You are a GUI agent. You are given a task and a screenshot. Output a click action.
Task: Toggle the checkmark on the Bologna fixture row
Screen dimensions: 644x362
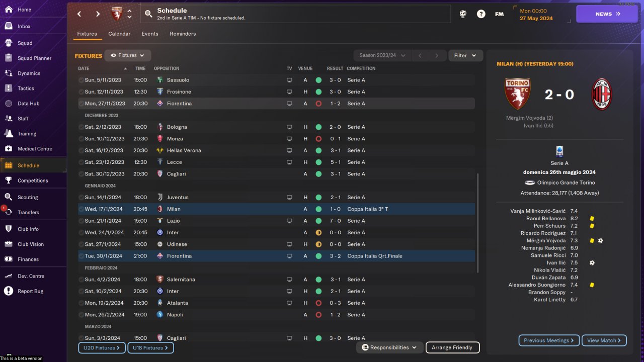coord(81,127)
